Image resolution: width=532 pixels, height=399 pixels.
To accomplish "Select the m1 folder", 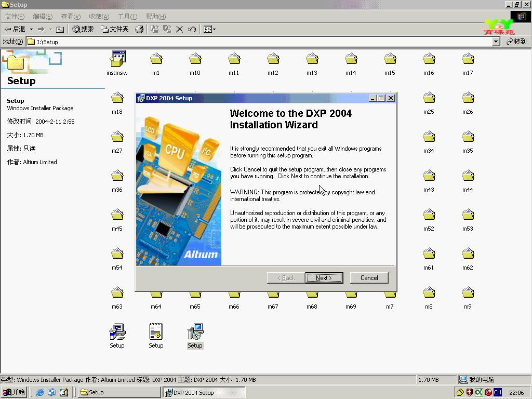I will pyautogui.click(x=156, y=63).
